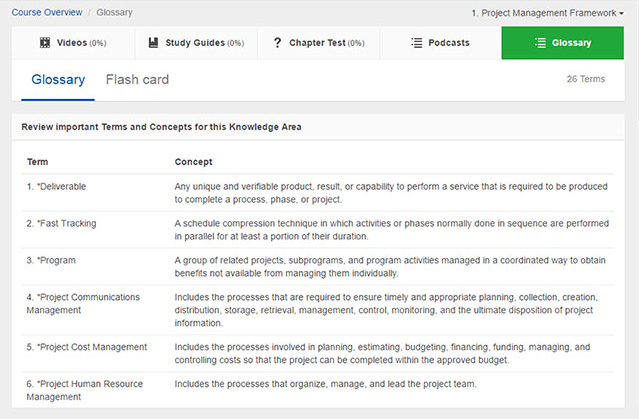The height and width of the screenshot is (419, 639).
Task: Click the Project Cost Management term
Action: 87,347
